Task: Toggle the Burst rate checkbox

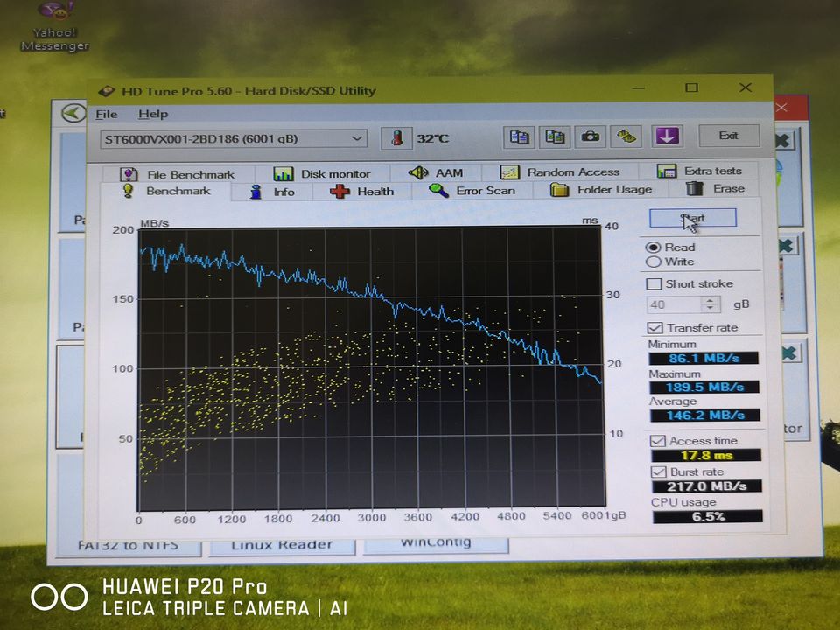Action: [658, 472]
